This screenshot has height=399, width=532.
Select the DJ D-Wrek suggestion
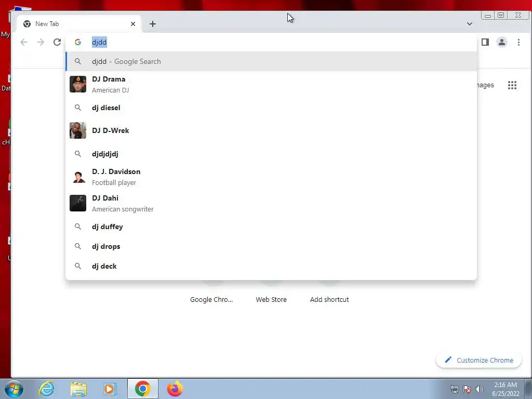point(271,130)
